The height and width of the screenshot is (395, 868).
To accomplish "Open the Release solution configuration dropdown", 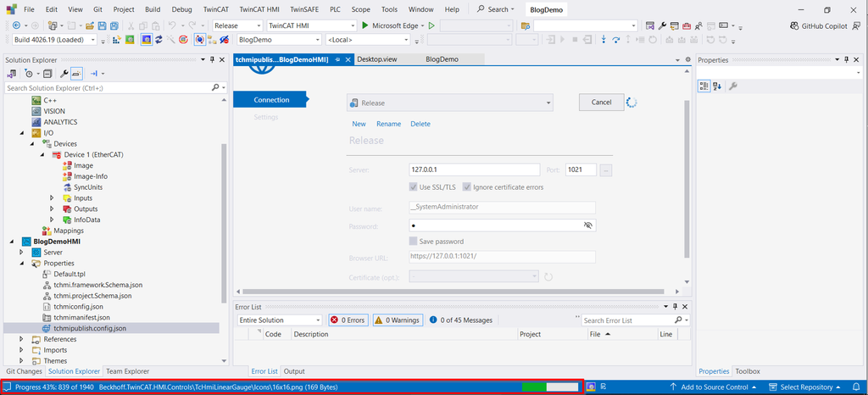I will click(237, 25).
